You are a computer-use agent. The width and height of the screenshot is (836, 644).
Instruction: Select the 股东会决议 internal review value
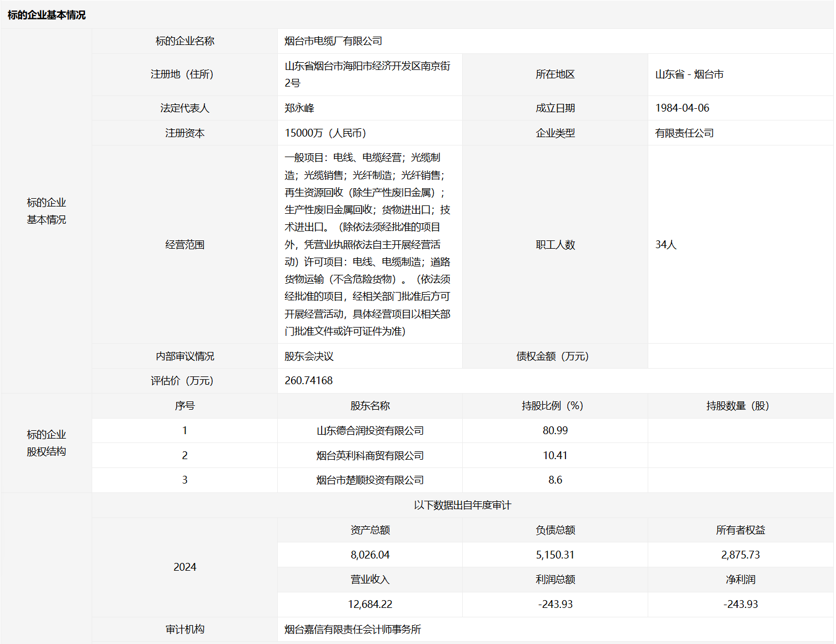[309, 356]
